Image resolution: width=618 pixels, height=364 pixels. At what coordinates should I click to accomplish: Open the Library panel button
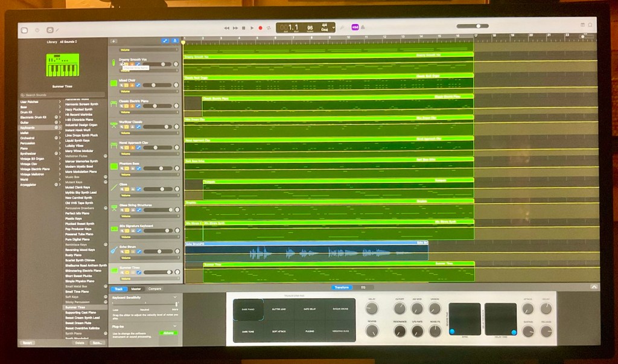click(24, 30)
